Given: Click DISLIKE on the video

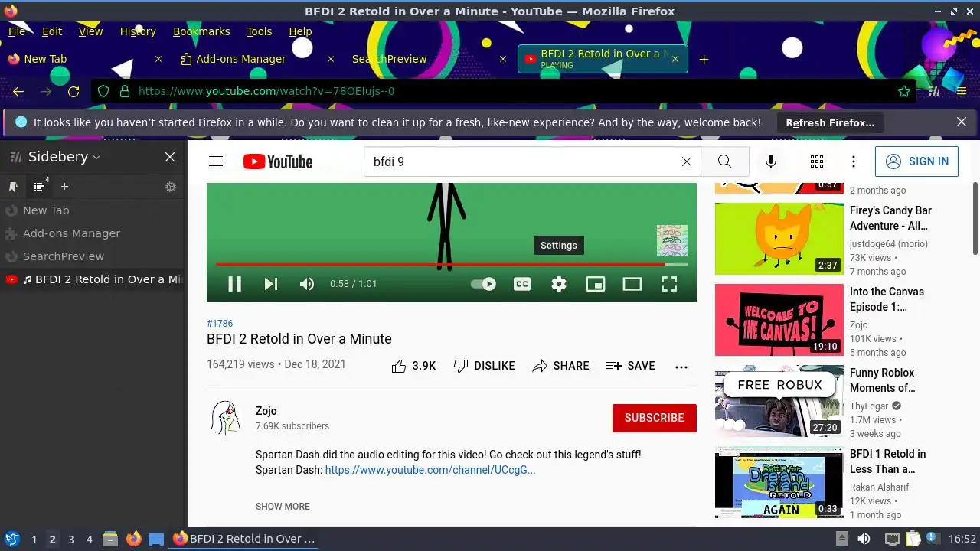Looking at the screenshot, I should 484,366.
